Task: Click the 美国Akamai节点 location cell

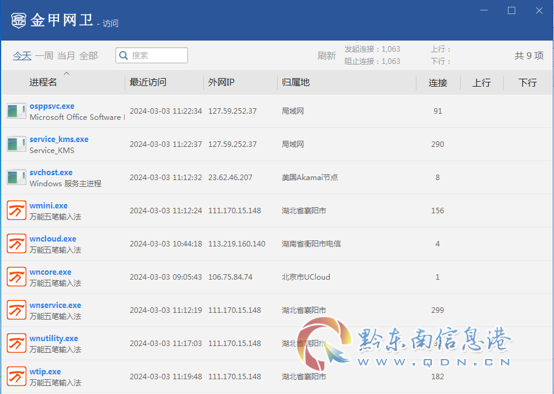Action: pyautogui.click(x=310, y=177)
